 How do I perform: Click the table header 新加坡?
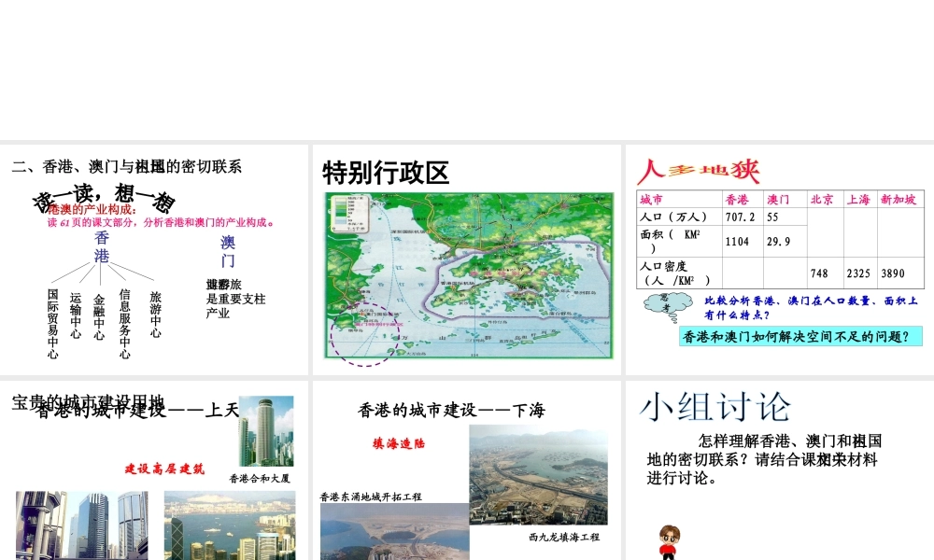tap(899, 200)
